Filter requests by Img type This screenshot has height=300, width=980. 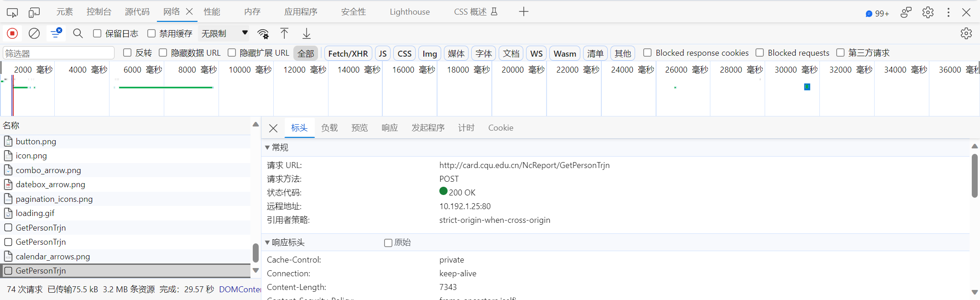click(x=430, y=53)
